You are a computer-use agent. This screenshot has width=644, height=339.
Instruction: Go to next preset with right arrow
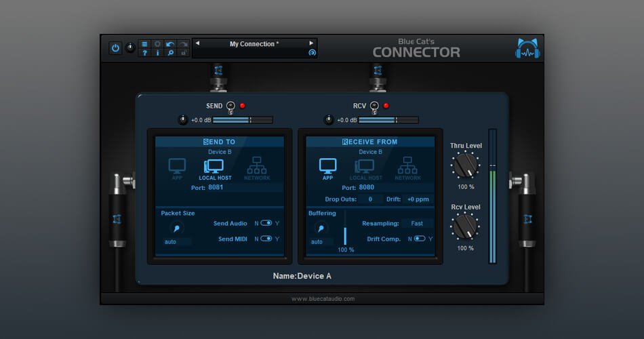[x=311, y=43]
